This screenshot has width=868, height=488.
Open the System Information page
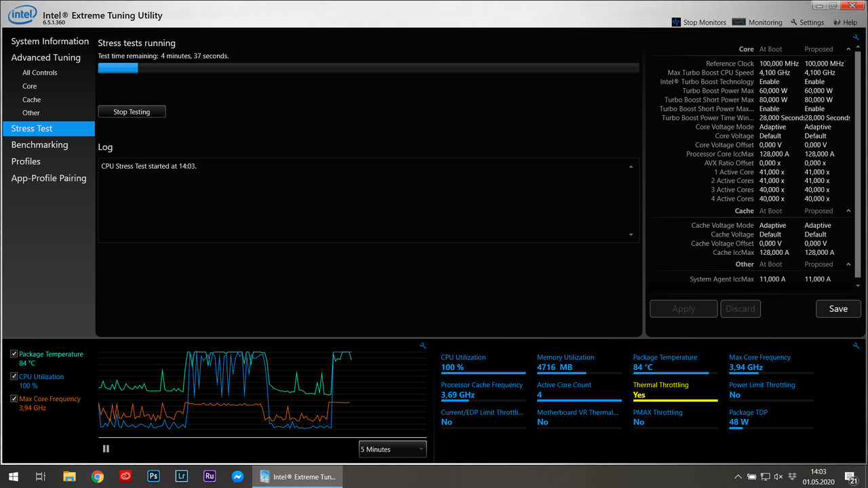pyautogui.click(x=50, y=41)
